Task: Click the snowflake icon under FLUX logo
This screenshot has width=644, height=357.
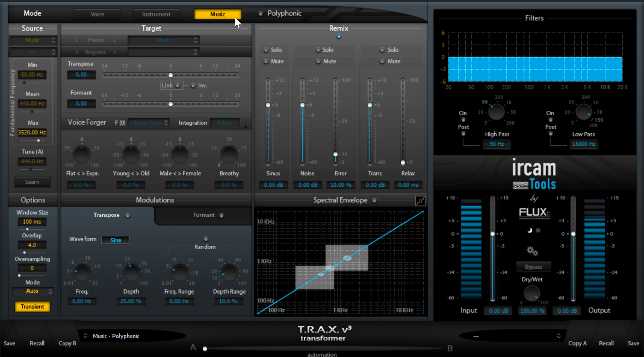Action: (x=538, y=230)
